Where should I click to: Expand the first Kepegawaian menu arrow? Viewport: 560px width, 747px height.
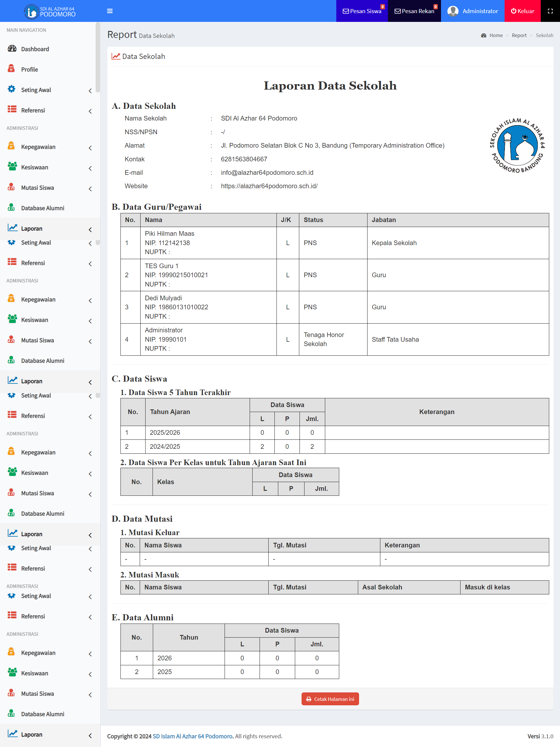[90, 148]
